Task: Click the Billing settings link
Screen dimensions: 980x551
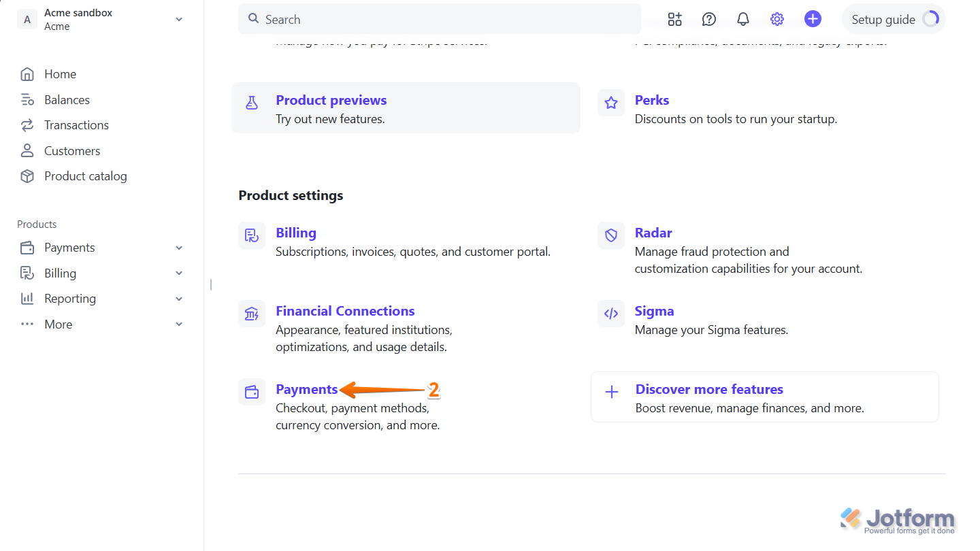Action: click(x=295, y=233)
